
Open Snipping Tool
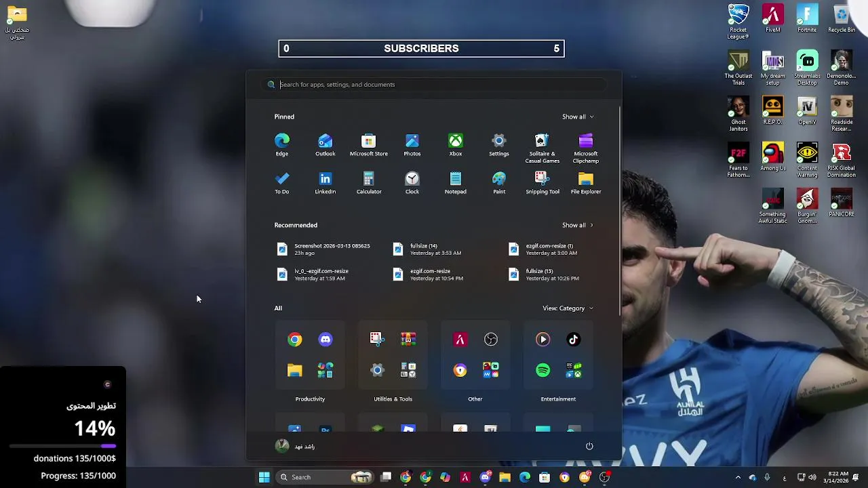click(542, 183)
